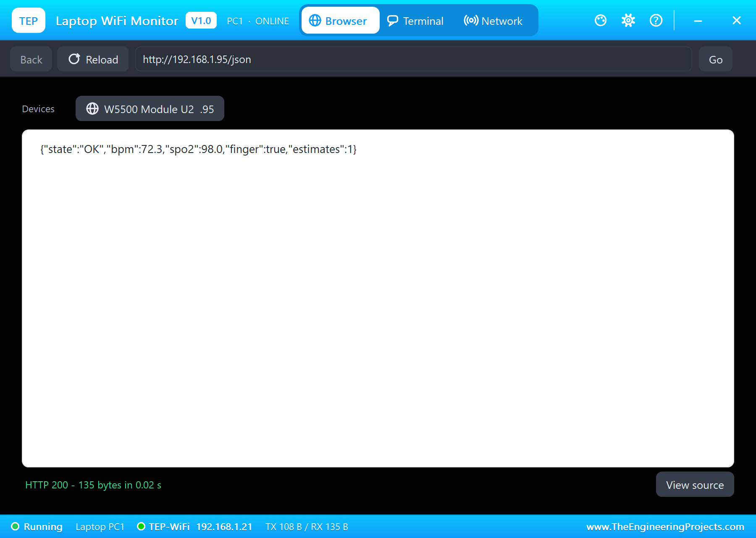756x538 pixels.
Task: Switch to the Browser tab
Action: 341,21
